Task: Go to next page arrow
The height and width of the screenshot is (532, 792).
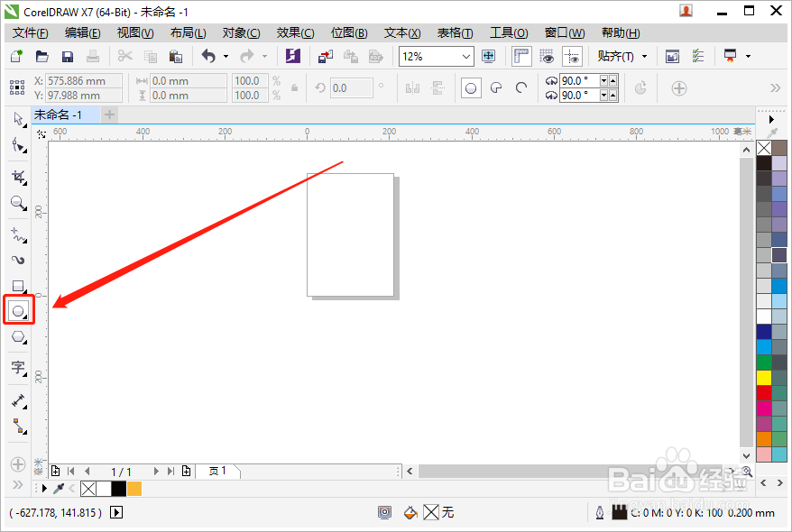Action: 156,471
